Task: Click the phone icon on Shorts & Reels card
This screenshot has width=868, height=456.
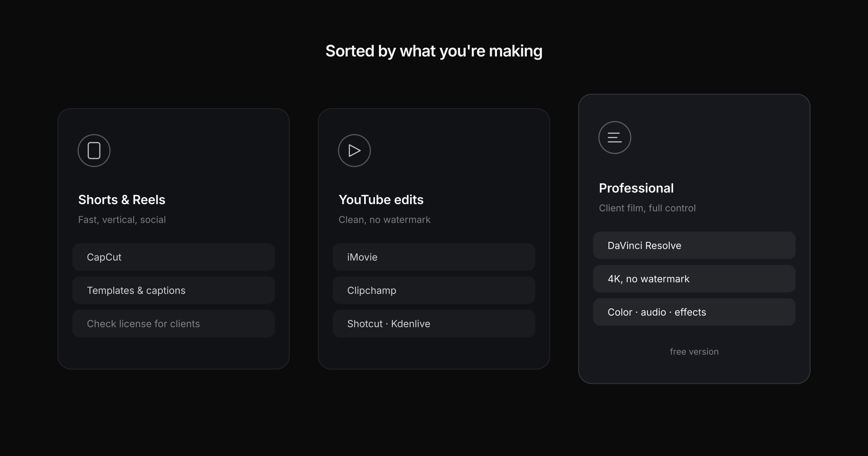Action: pyautogui.click(x=94, y=150)
